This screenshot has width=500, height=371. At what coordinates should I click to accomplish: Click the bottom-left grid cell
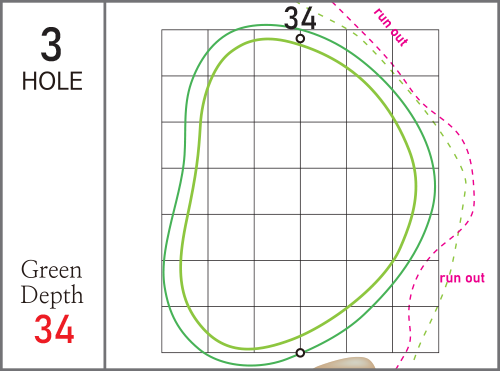(x=185, y=329)
